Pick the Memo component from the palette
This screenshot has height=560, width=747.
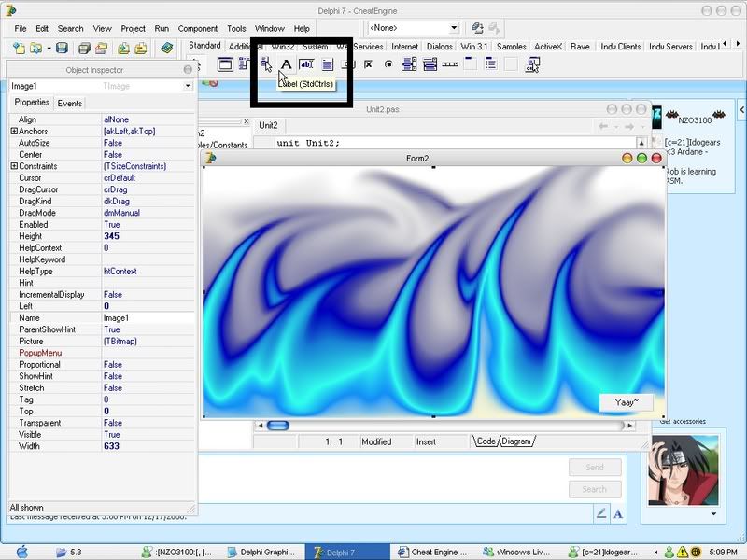coord(327,64)
